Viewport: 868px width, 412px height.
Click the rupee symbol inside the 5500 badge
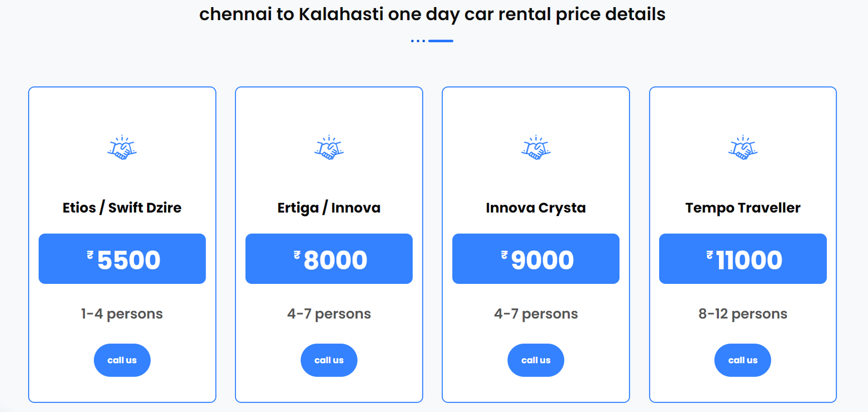90,253
